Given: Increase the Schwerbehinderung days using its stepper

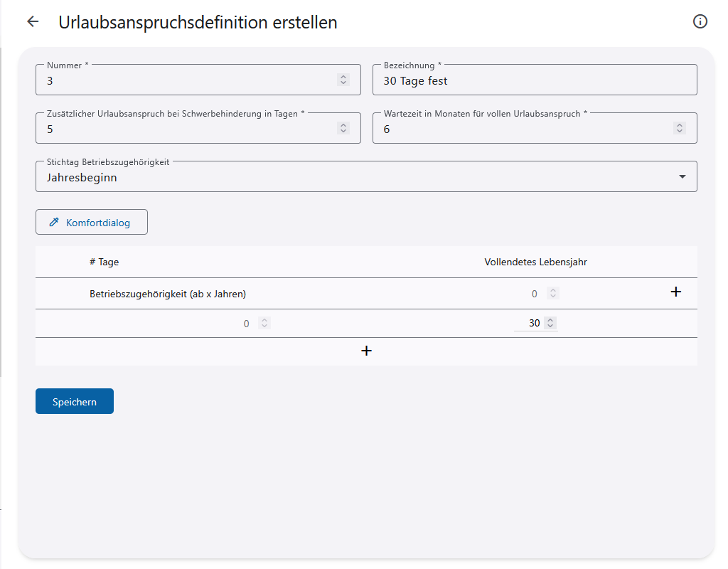Looking at the screenshot, I should [x=343, y=124].
